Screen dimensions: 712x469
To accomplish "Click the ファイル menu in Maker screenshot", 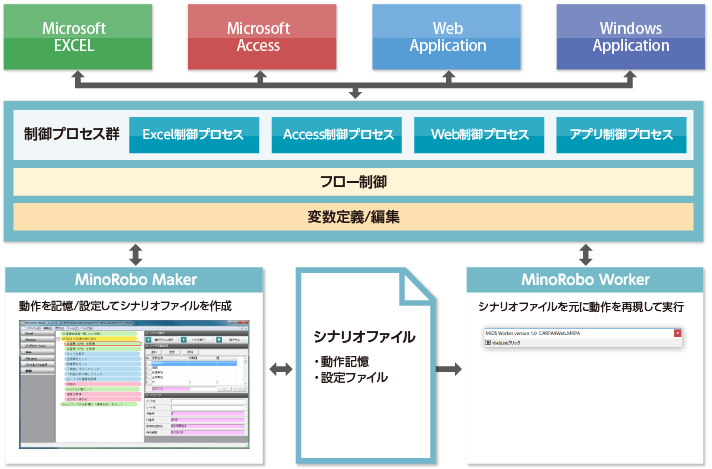I will [x=33, y=328].
